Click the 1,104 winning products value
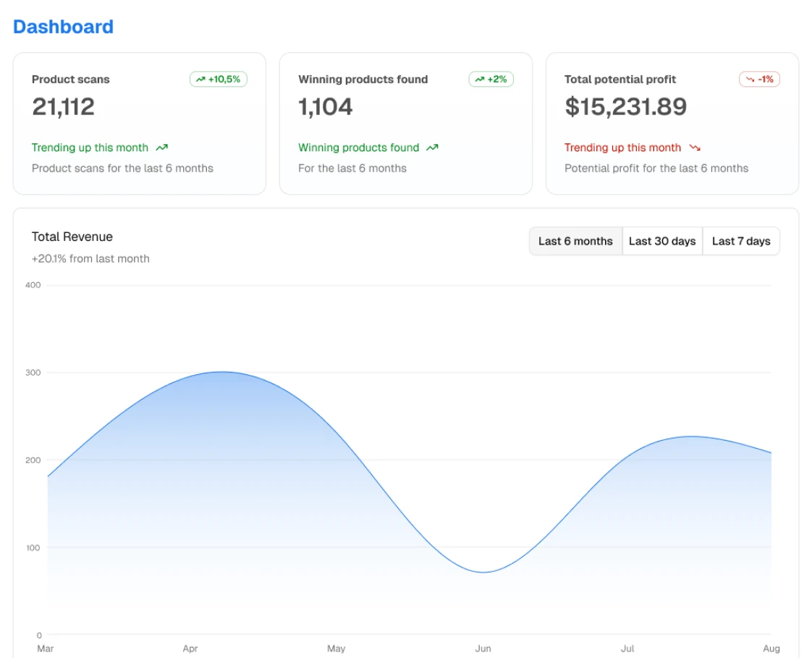The height and width of the screenshot is (663, 812). (x=326, y=107)
